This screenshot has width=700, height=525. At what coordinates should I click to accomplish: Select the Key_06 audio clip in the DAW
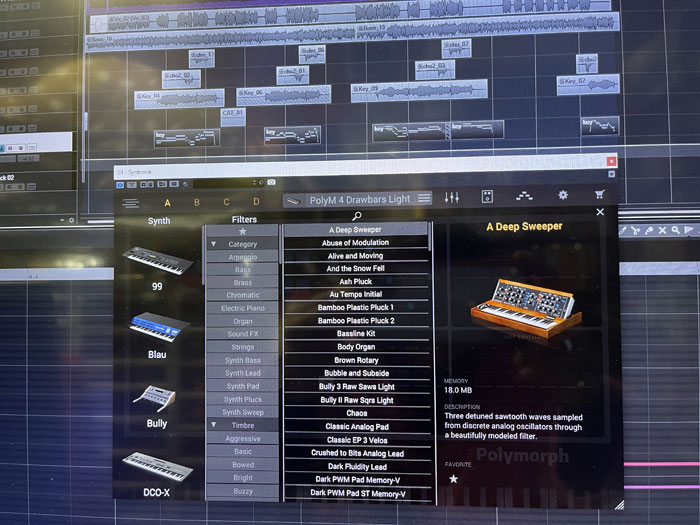point(283,96)
